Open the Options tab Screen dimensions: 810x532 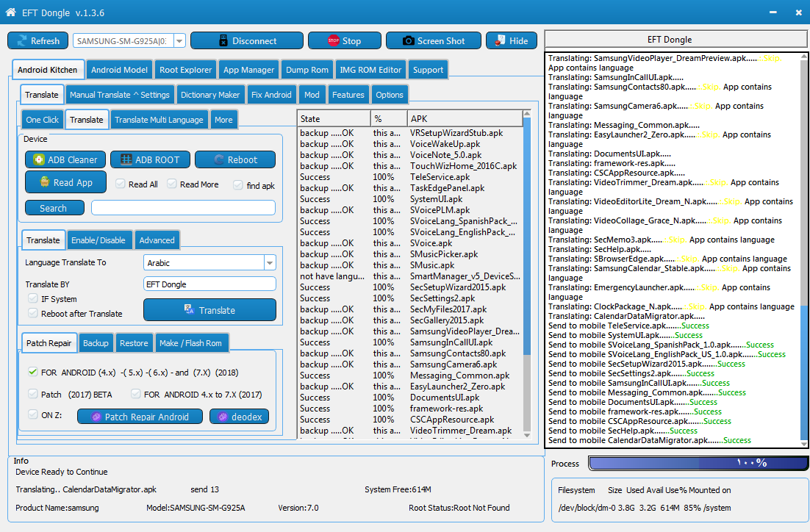390,95
